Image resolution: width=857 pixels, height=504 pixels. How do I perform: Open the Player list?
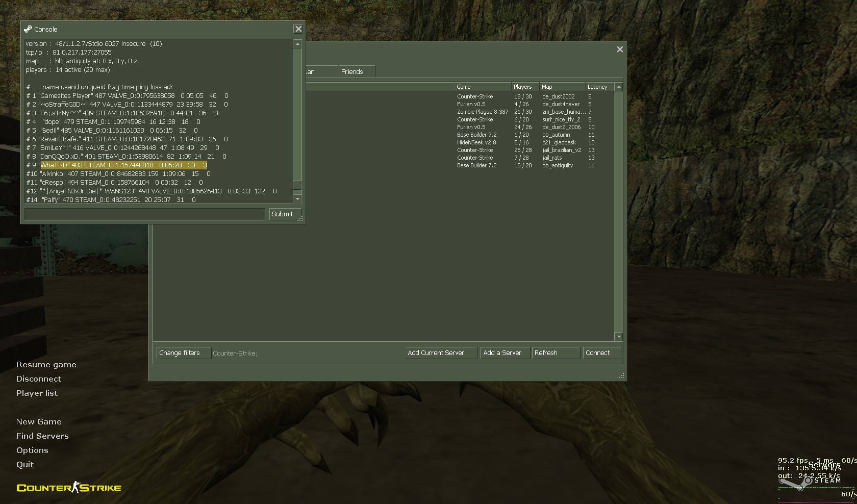coord(37,393)
